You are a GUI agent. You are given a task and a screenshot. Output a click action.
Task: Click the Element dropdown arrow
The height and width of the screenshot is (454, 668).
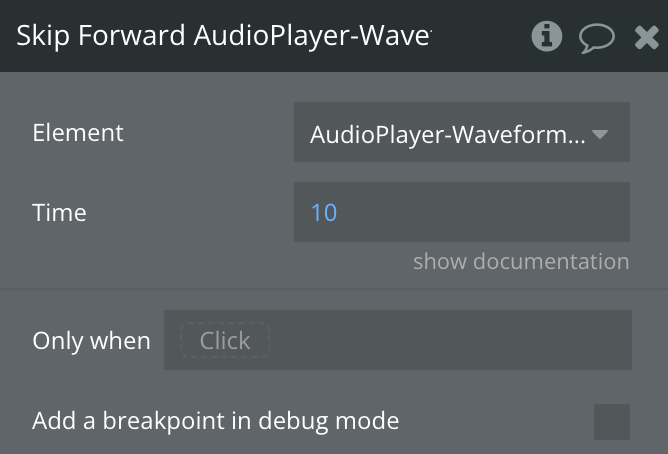(x=601, y=133)
